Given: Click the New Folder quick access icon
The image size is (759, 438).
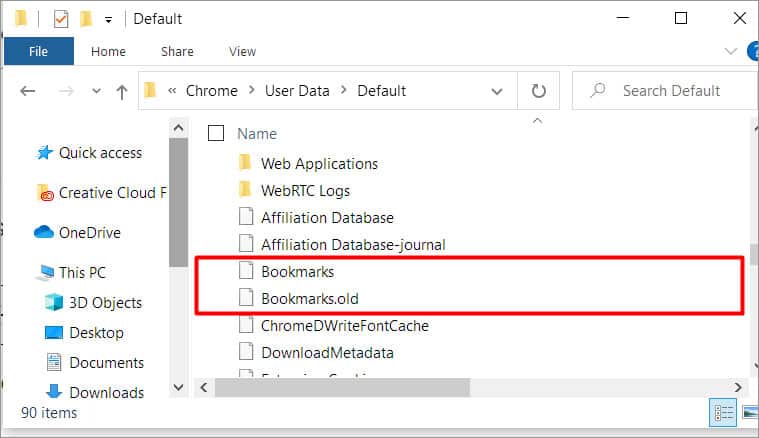Looking at the screenshot, I should [86, 19].
